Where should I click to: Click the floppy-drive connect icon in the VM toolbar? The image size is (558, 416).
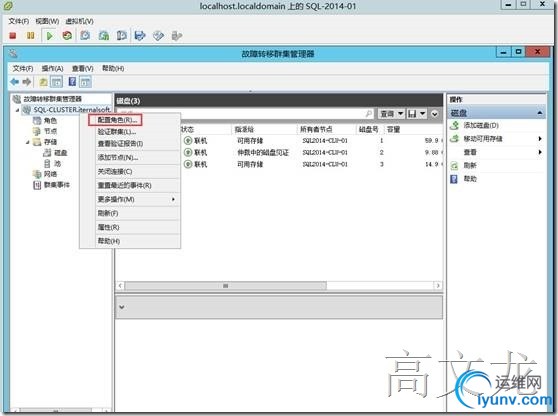(x=140, y=36)
